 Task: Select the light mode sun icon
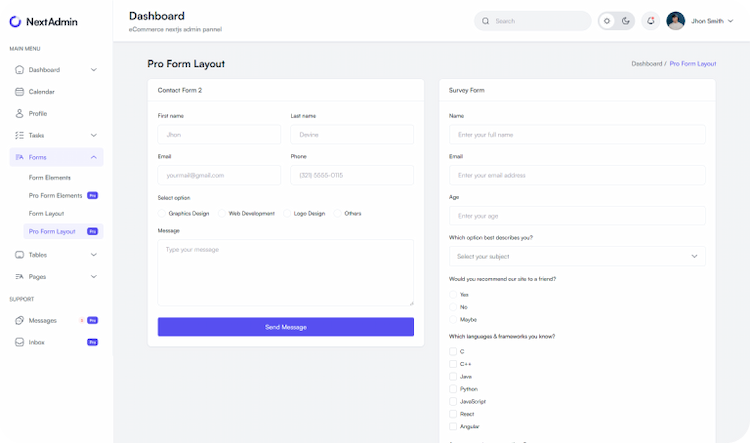[607, 21]
